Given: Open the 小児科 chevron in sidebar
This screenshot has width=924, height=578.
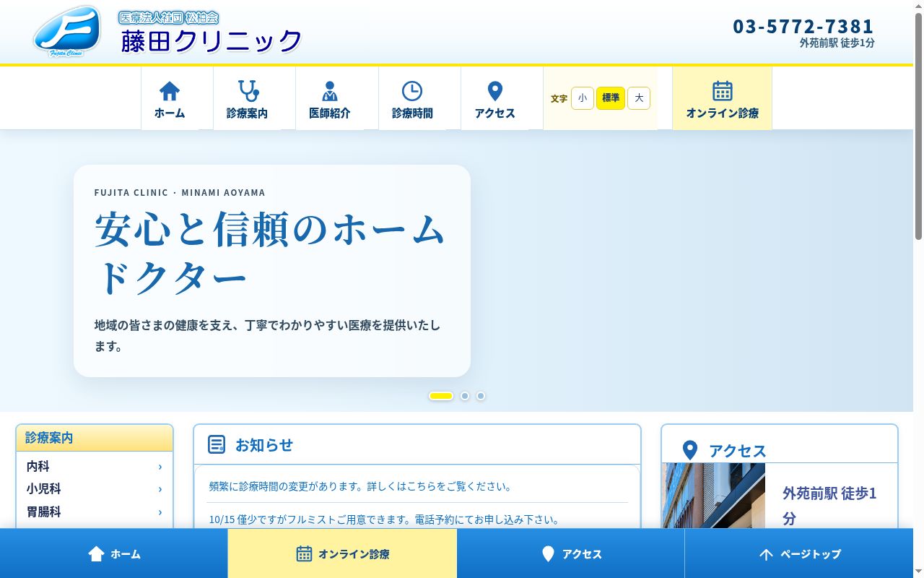Looking at the screenshot, I should (x=160, y=489).
